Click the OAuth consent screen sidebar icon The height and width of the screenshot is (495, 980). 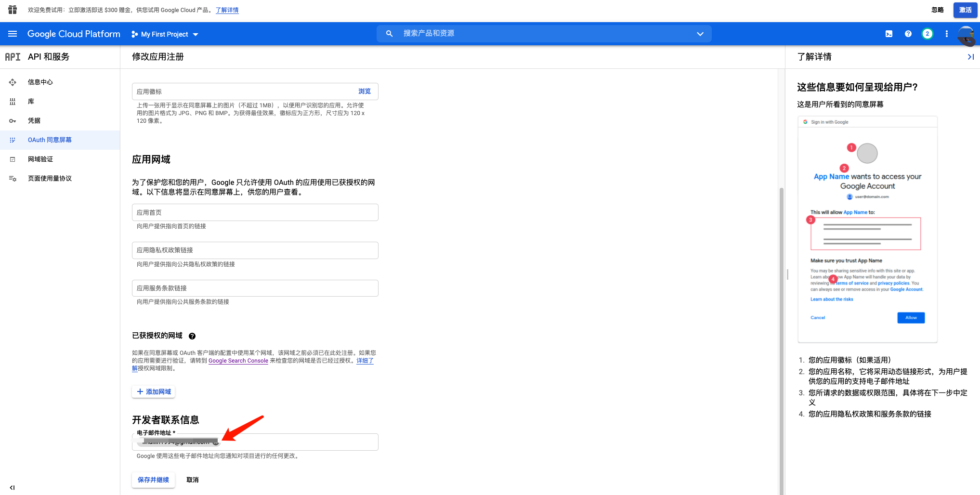[x=13, y=140]
